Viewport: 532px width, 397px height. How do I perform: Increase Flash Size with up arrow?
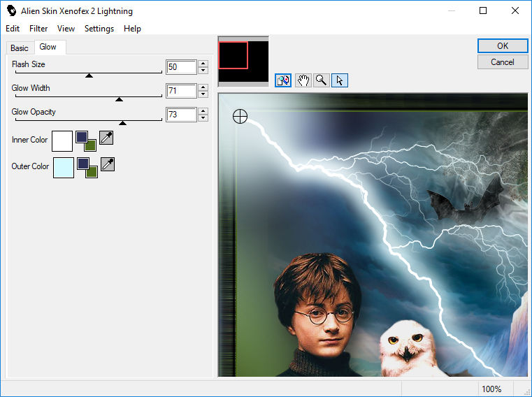203,64
